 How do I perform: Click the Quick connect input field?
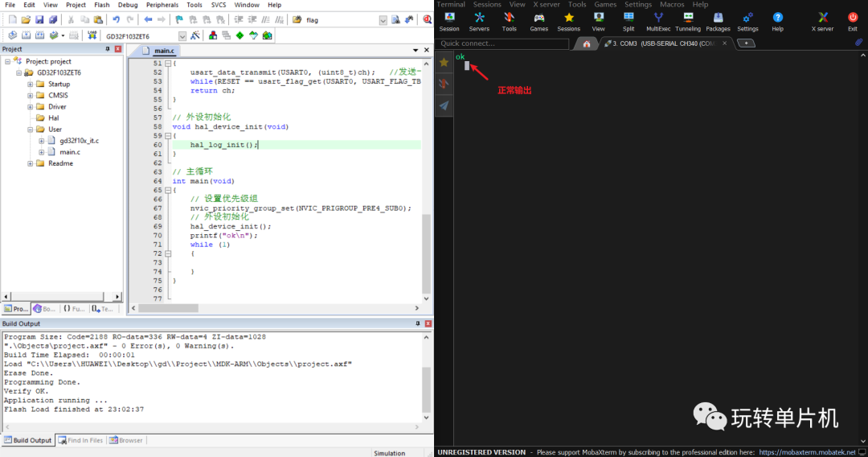pyautogui.click(x=502, y=43)
